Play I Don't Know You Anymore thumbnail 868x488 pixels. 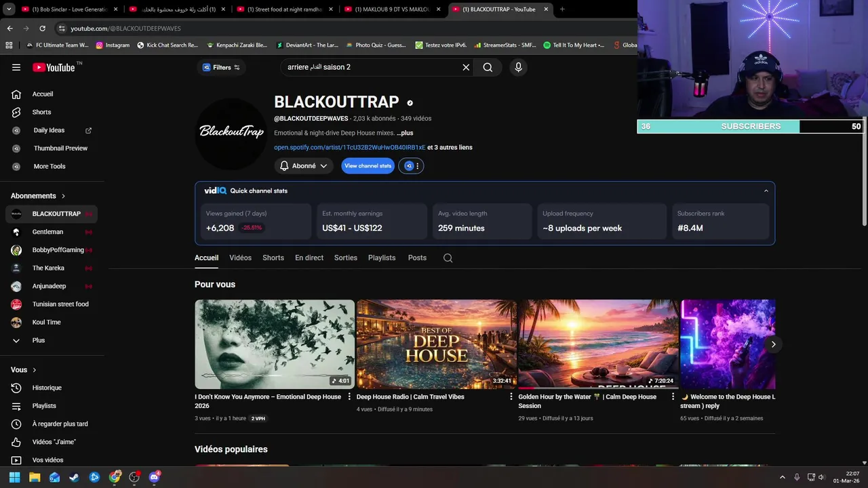pyautogui.click(x=275, y=344)
